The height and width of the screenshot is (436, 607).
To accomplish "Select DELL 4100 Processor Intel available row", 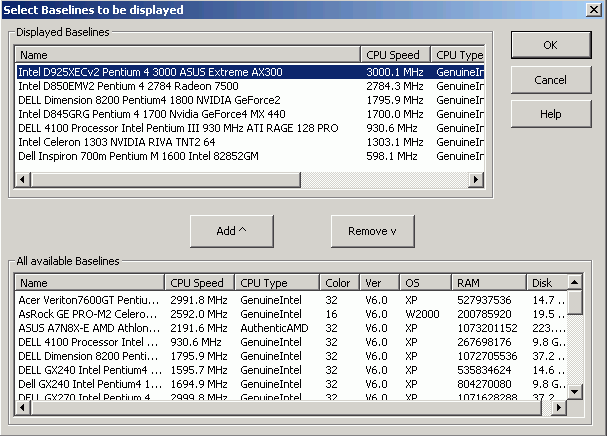I will click(x=291, y=342).
